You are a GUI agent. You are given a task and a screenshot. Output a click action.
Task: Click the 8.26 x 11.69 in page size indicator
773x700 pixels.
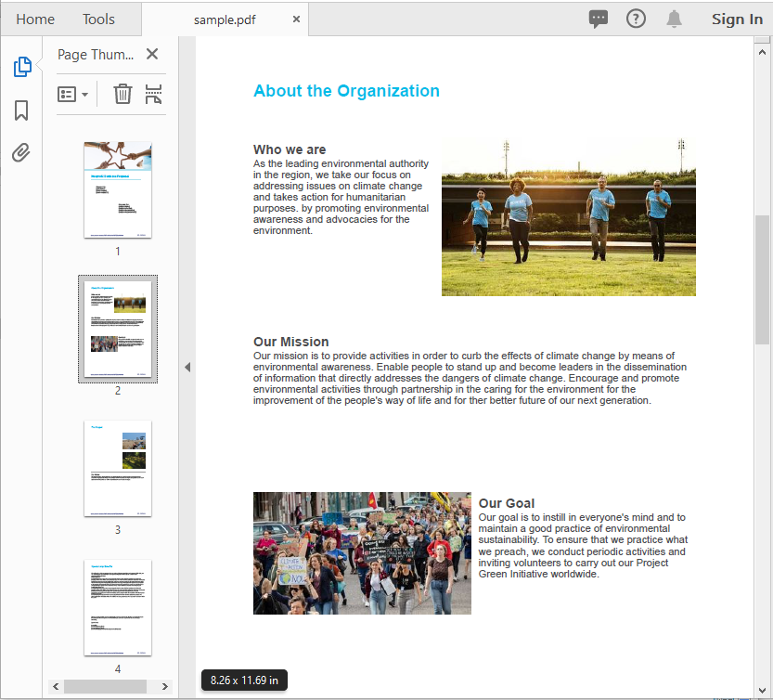coord(243,680)
